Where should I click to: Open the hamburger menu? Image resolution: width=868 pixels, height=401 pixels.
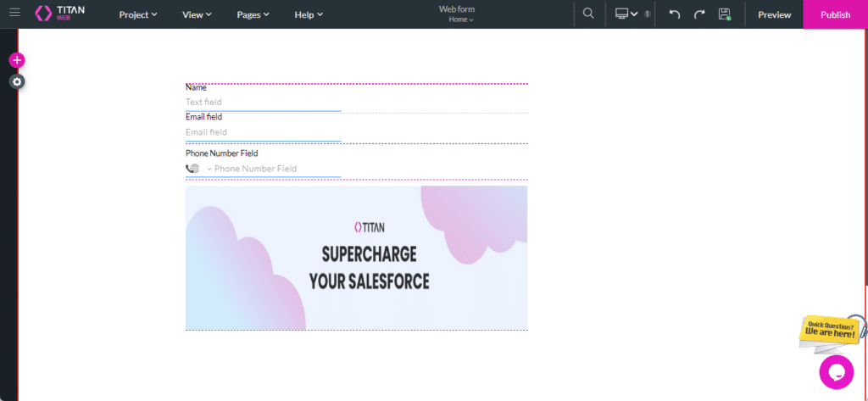14,14
